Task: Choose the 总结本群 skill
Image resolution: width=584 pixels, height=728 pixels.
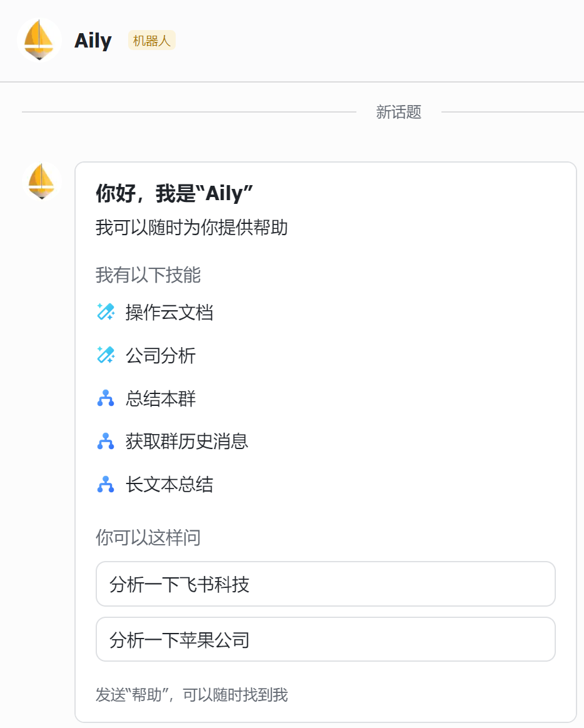Action: coord(161,399)
